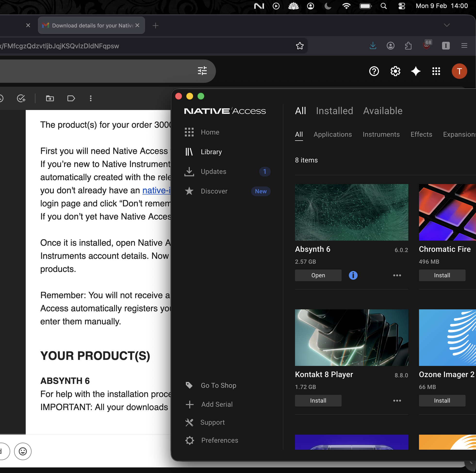This screenshot has width=476, height=473.
Task: Open more options for Kontakt 8 Player
Action: point(397,400)
